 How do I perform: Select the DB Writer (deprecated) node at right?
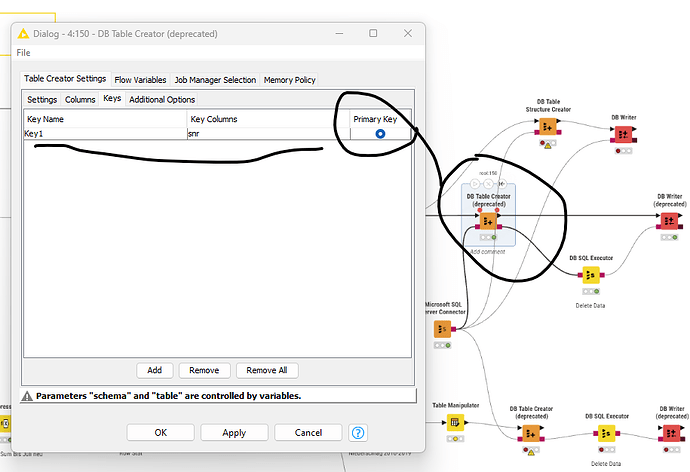pos(670,220)
